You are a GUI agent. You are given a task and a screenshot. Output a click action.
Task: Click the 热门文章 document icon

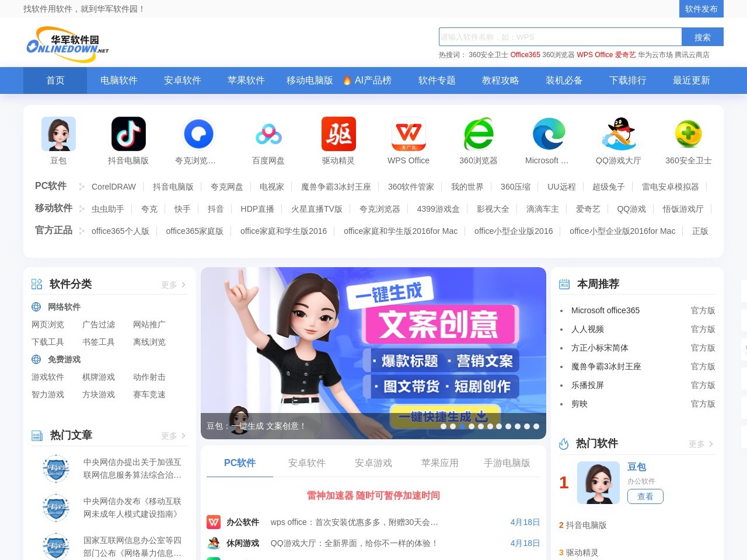pos(37,435)
